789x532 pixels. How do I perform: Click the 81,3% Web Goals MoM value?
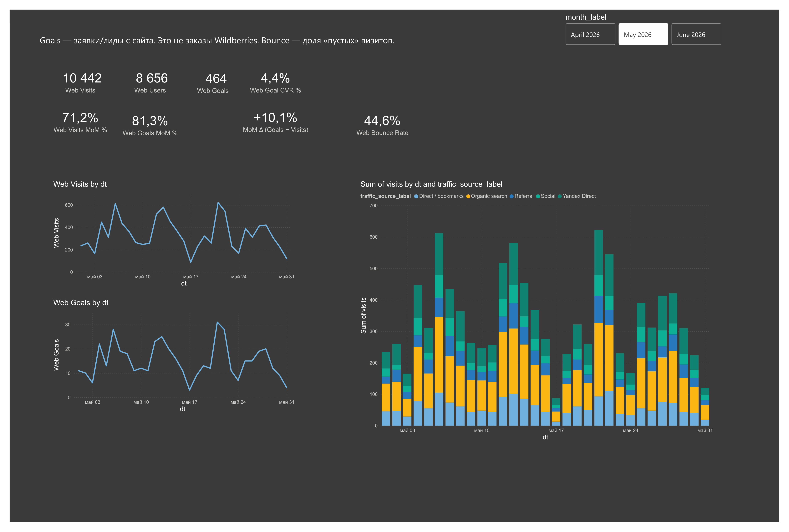(150, 121)
